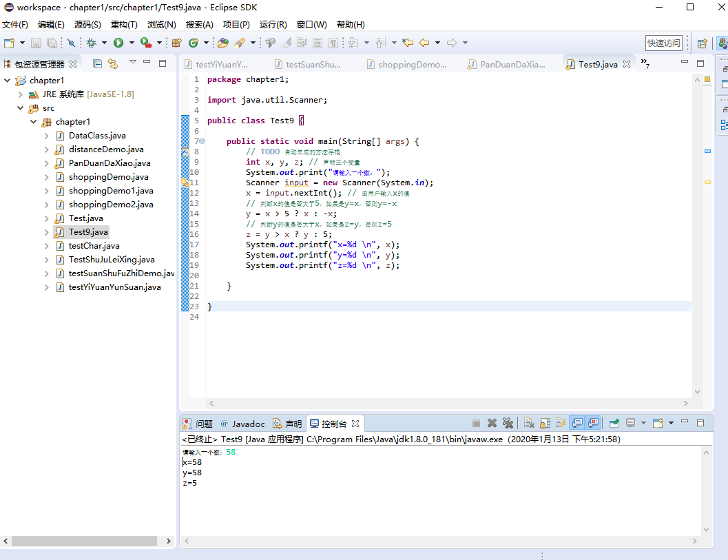Switch to the 问题 (Problems) tab
The width and height of the screenshot is (728, 560).
[x=198, y=424]
